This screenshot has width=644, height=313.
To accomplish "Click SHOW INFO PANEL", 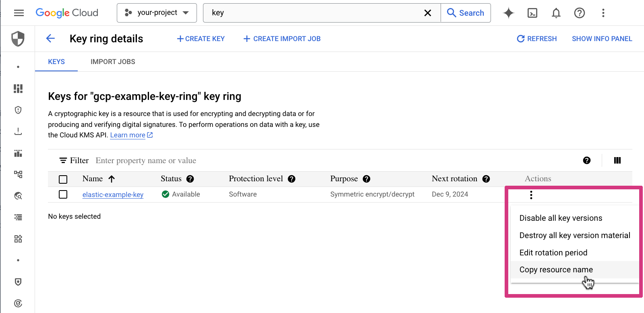I will (602, 39).
